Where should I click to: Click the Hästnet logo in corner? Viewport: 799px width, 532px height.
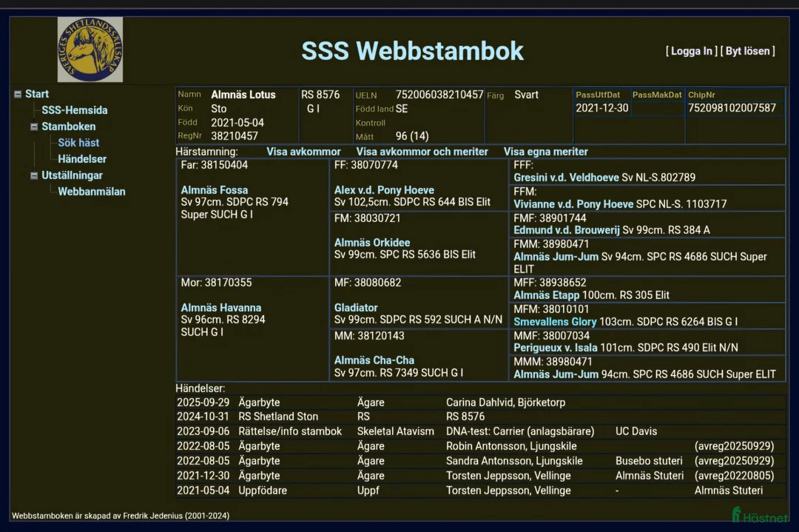tap(761, 515)
